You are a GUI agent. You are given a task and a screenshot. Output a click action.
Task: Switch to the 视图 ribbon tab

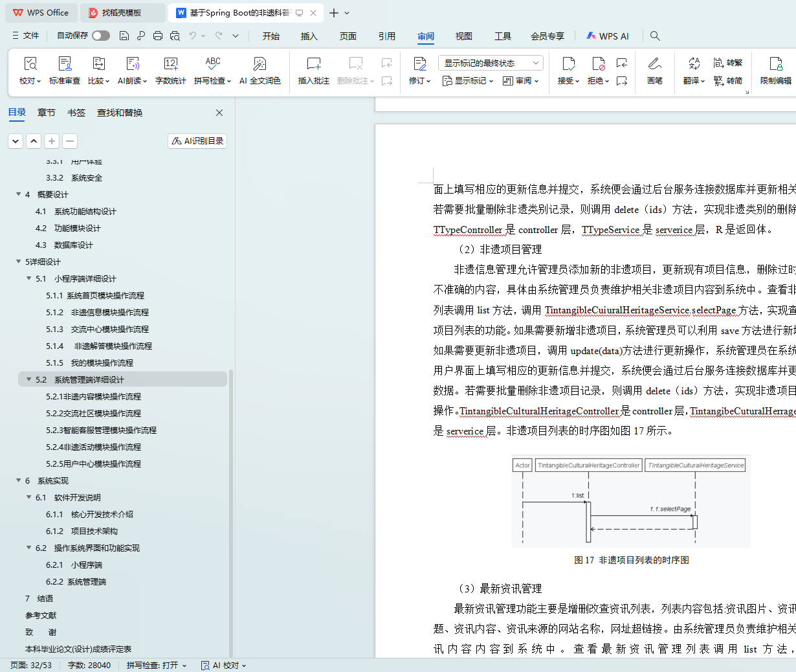[463, 36]
